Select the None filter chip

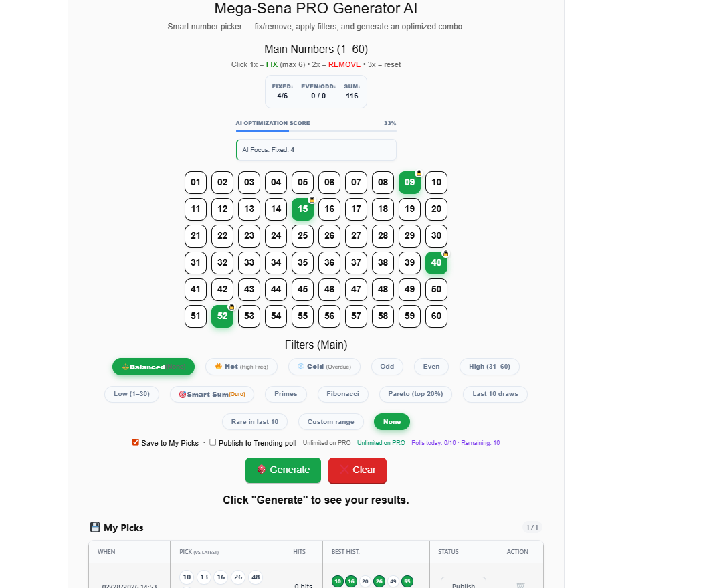point(392,421)
